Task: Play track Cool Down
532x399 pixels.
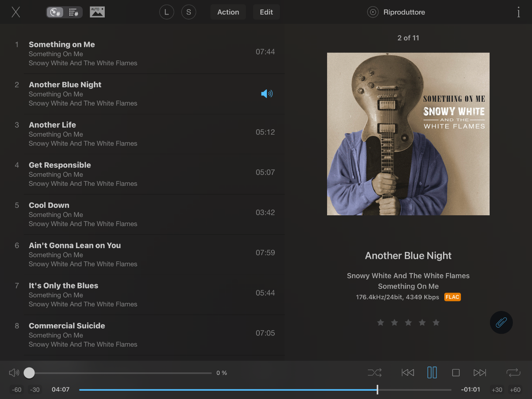Action: pyautogui.click(x=143, y=214)
